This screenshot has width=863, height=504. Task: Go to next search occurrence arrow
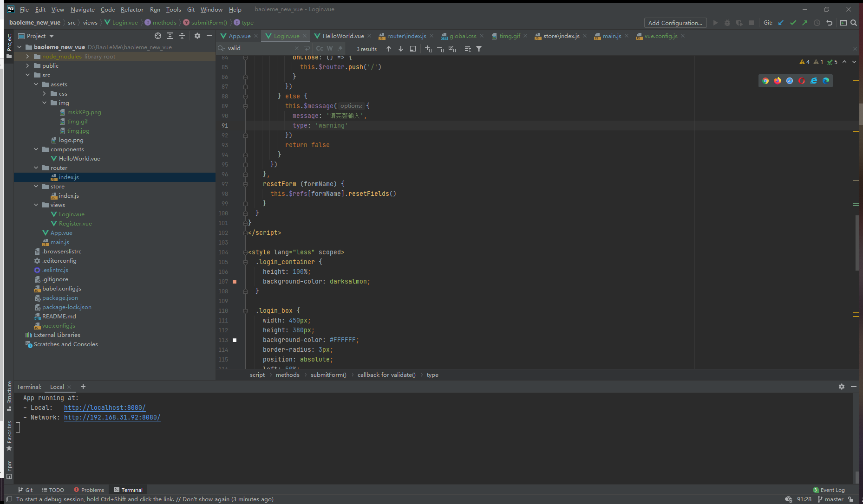pyautogui.click(x=401, y=49)
